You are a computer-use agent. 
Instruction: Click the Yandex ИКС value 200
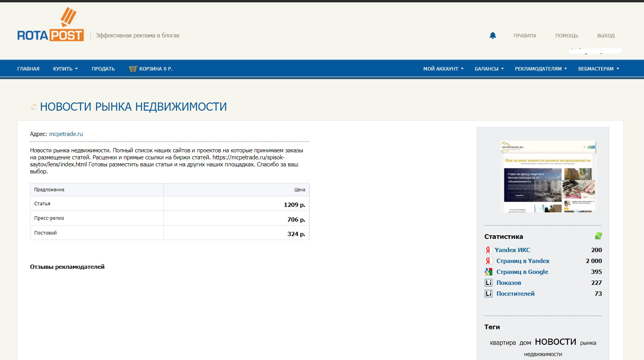596,250
